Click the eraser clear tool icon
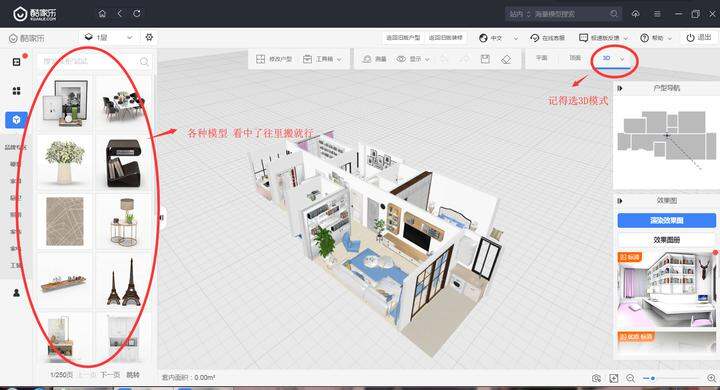Viewport: 720px width, 390px height. (506, 59)
